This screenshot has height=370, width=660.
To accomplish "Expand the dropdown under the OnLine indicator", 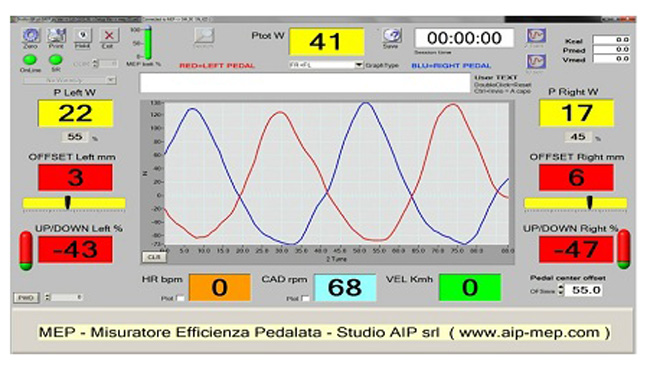I will coord(69,80).
